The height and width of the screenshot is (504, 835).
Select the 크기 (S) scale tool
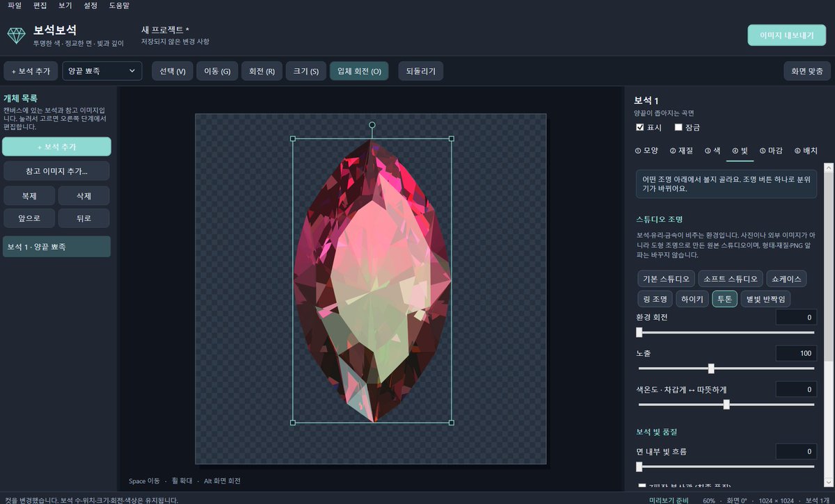point(305,71)
